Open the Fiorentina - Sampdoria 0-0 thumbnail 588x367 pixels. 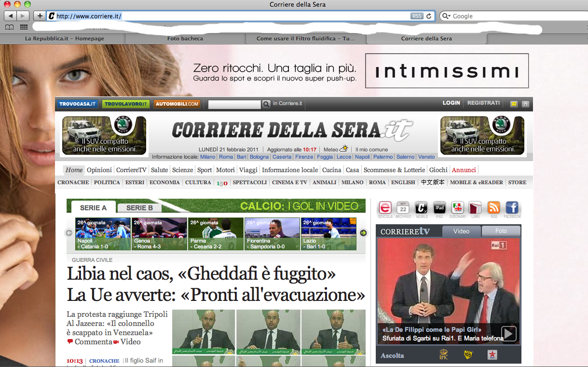tap(273, 234)
